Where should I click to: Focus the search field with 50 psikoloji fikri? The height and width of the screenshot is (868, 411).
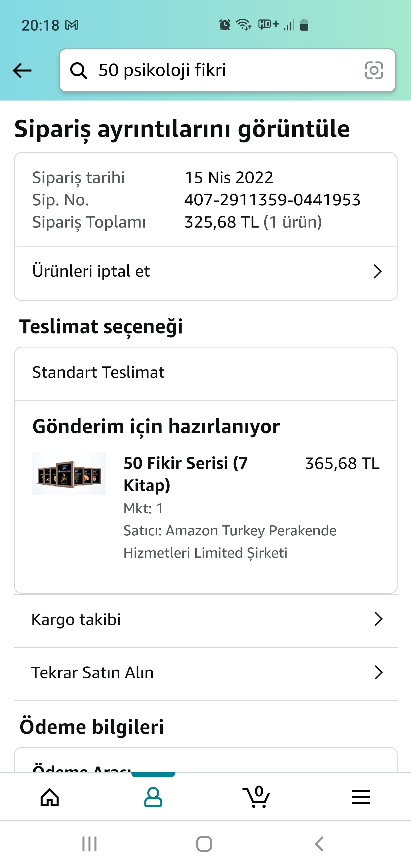click(x=222, y=71)
